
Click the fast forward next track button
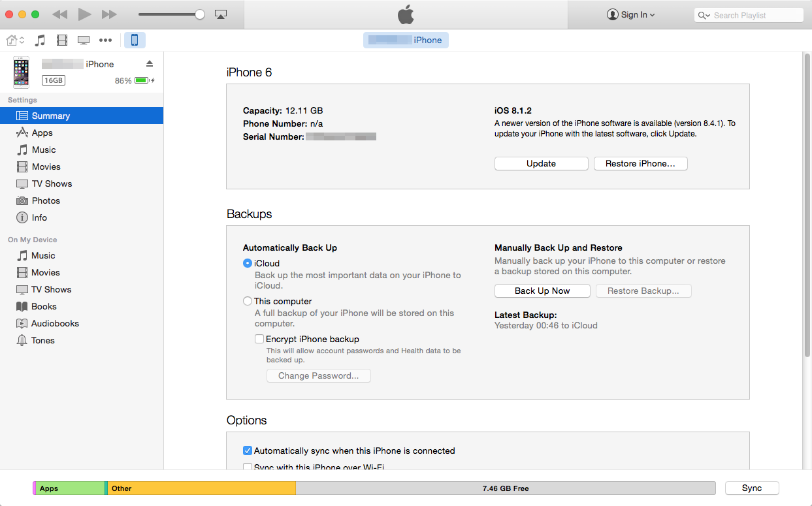[109, 14]
